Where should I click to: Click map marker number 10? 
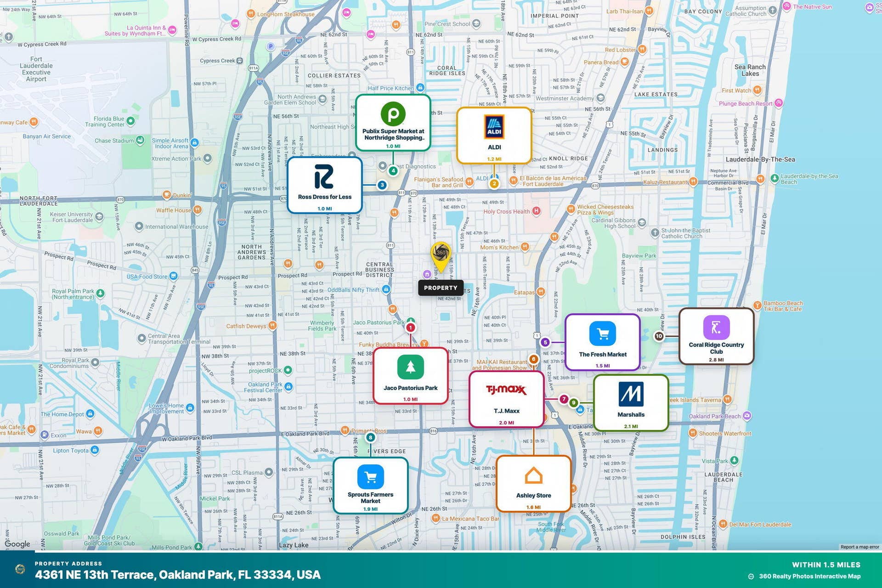[659, 336]
